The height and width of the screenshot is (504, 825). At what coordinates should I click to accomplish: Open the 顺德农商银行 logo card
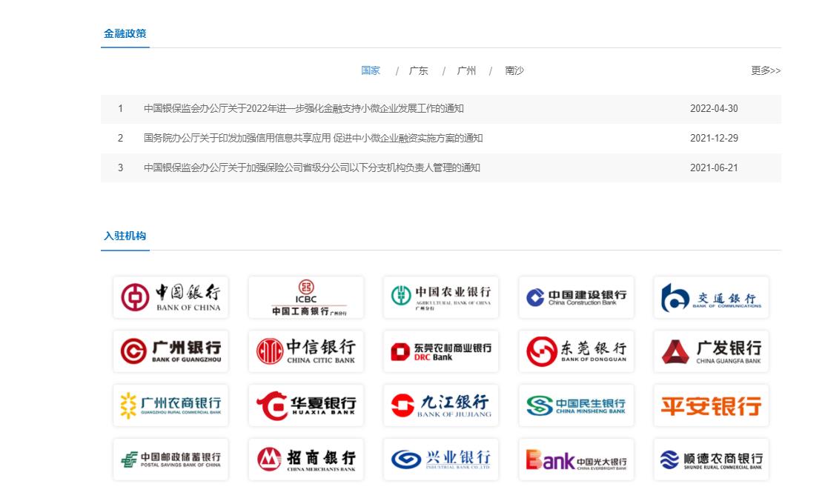[x=712, y=460]
